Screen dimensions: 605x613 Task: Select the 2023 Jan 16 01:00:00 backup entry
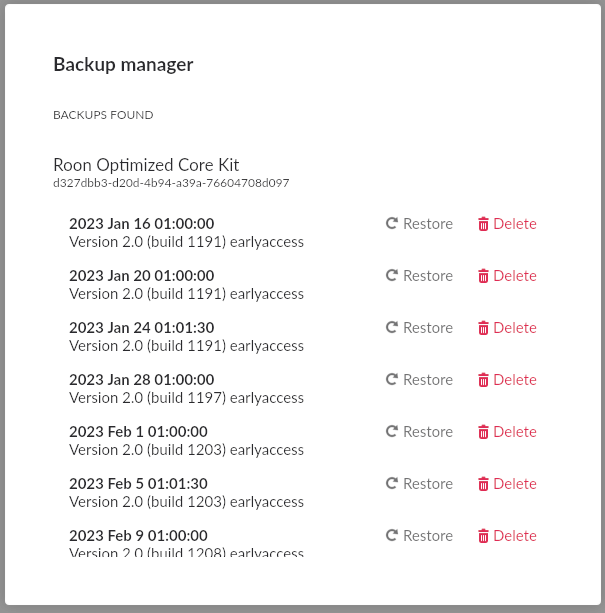(x=186, y=233)
